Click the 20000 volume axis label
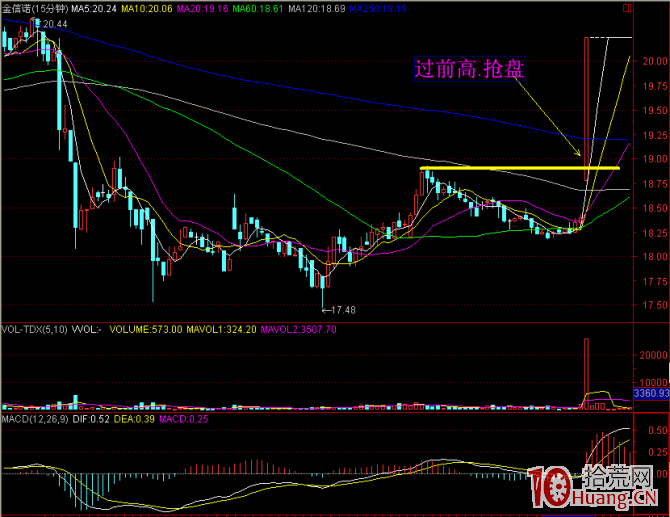The image size is (670, 517). pos(653,355)
